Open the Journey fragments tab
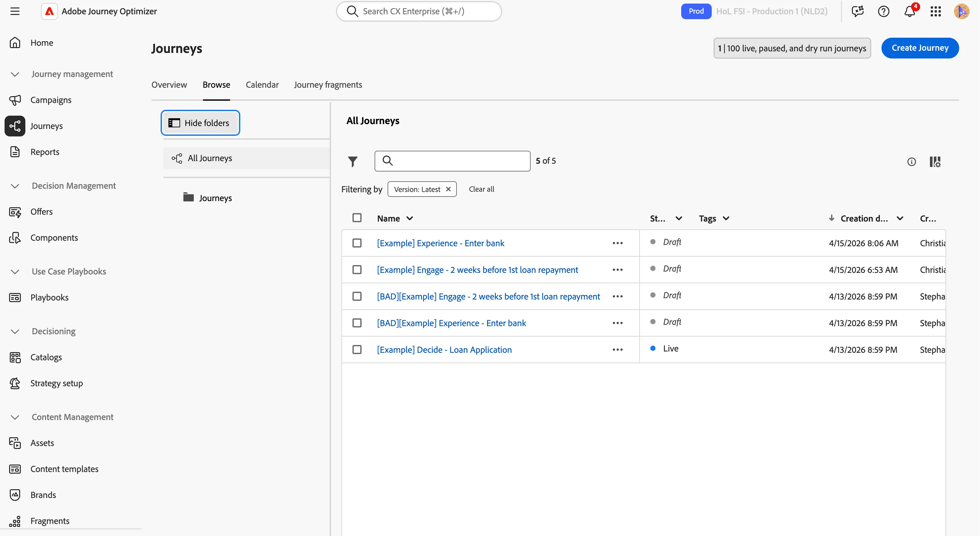 point(328,84)
